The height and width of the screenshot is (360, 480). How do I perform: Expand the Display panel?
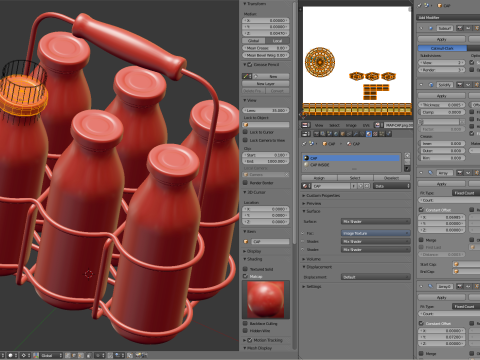245,251
